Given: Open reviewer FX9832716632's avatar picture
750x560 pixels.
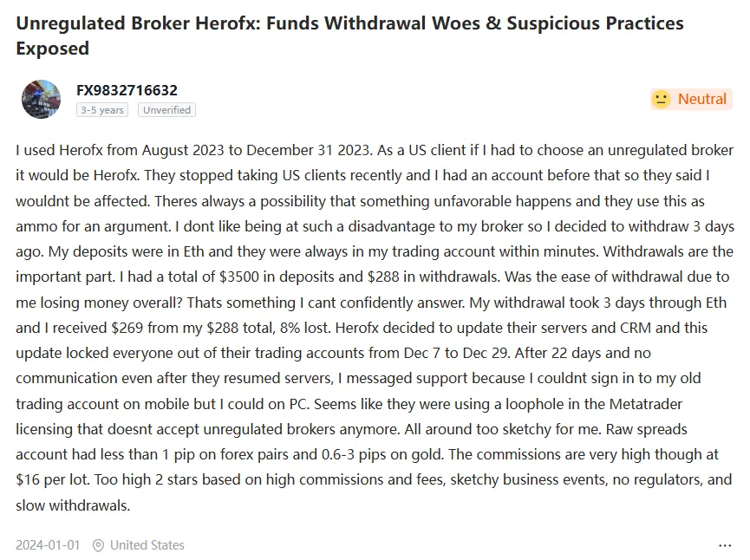Looking at the screenshot, I should (x=41, y=99).
